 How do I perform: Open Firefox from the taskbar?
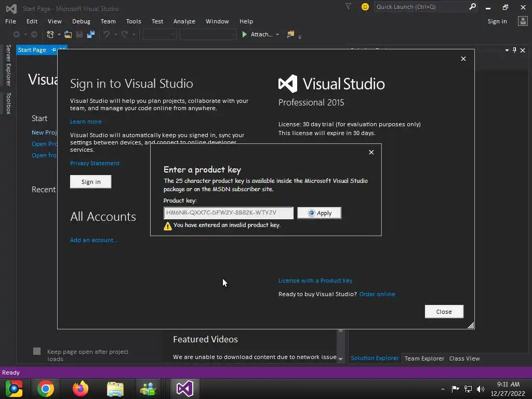point(81,389)
